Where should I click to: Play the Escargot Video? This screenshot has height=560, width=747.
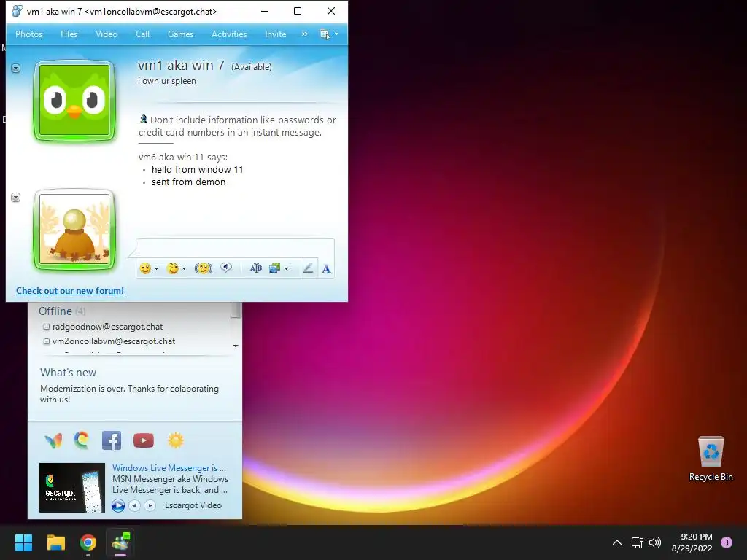point(118,506)
